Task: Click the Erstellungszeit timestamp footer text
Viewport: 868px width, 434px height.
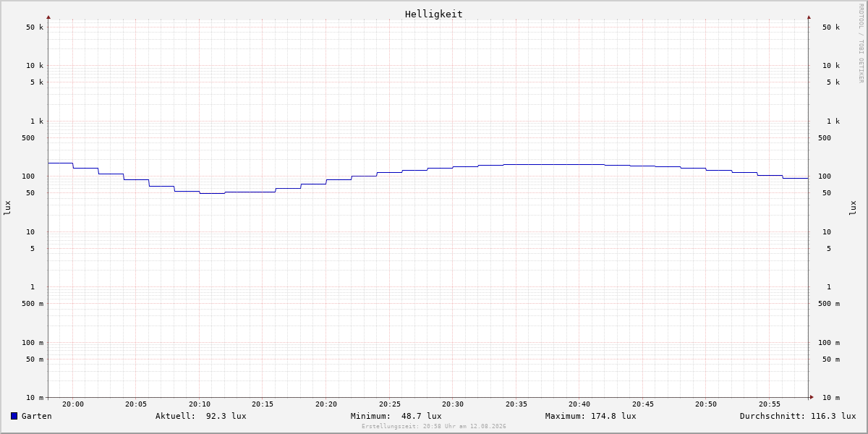Action: pyautogui.click(x=434, y=427)
